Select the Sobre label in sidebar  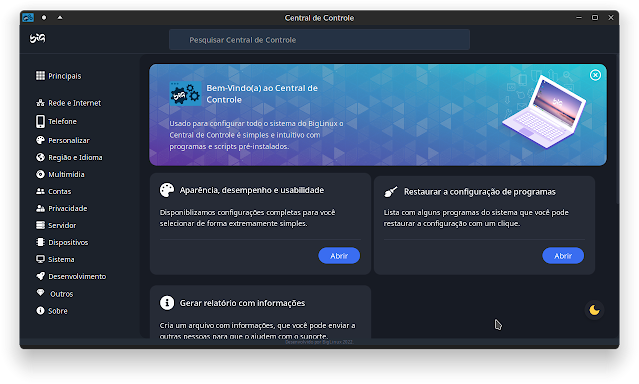(58, 311)
